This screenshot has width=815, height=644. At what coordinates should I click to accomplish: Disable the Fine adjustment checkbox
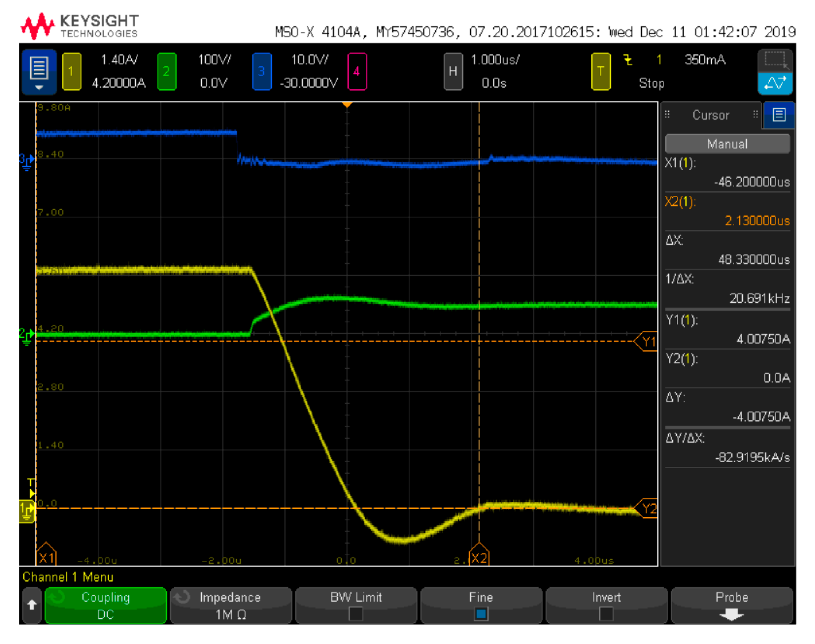click(x=481, y=614)
